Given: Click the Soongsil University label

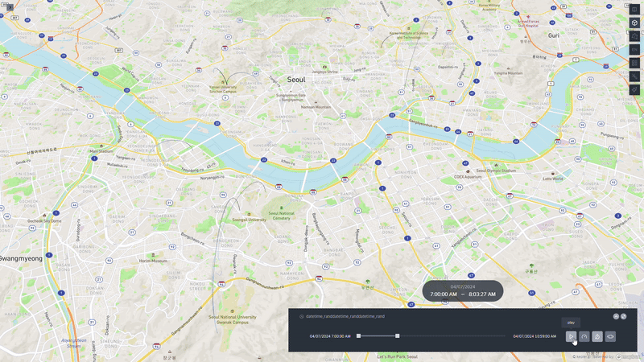Looking at the screenshot, I should (x=250, y=220).
